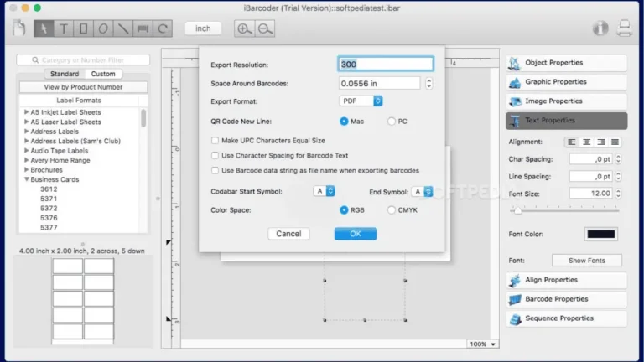
Task: Select the arrow pointer tool
Action: [x=44, y=28]
